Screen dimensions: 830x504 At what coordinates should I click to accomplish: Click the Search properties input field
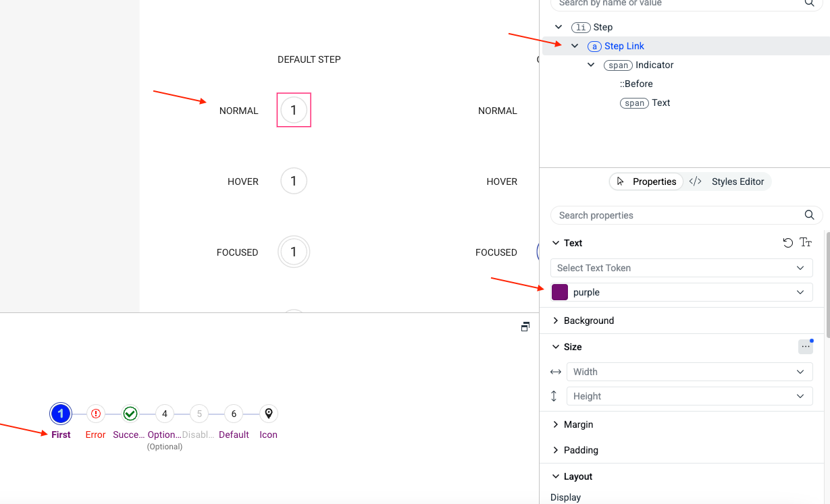[x=675, y=215]
